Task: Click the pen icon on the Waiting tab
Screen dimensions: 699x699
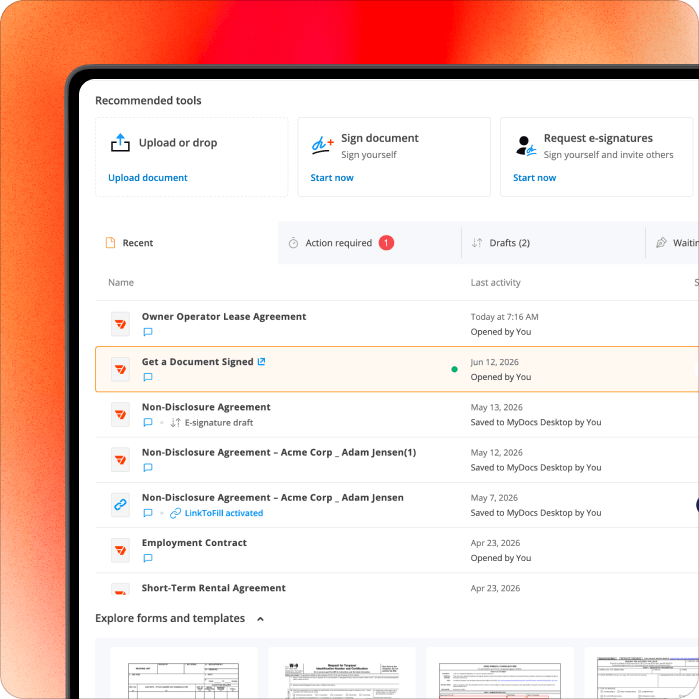Action: (x=661, y=243)
